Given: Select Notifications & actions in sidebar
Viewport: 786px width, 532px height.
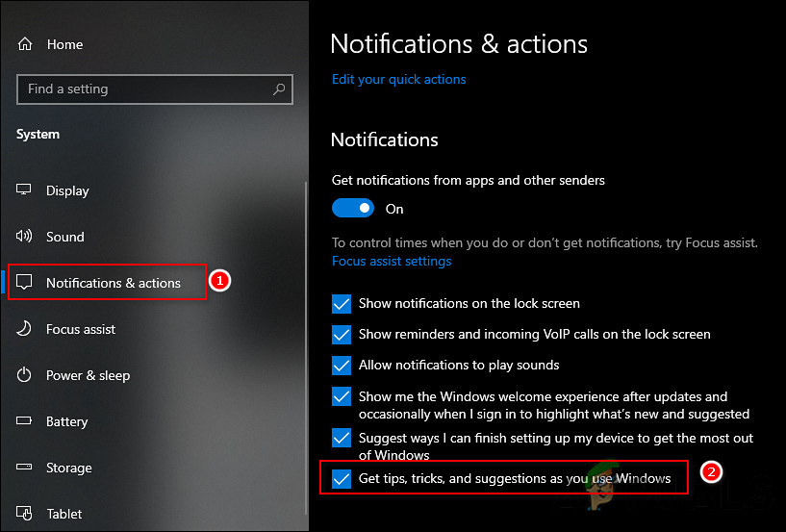Looking at the screenshot, I should [114, 283].
